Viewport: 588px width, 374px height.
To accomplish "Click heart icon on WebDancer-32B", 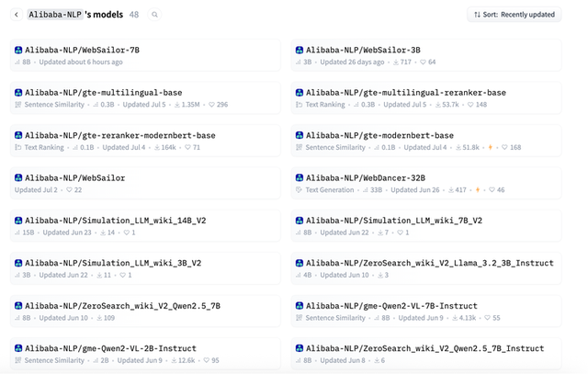I will point(492,190).
